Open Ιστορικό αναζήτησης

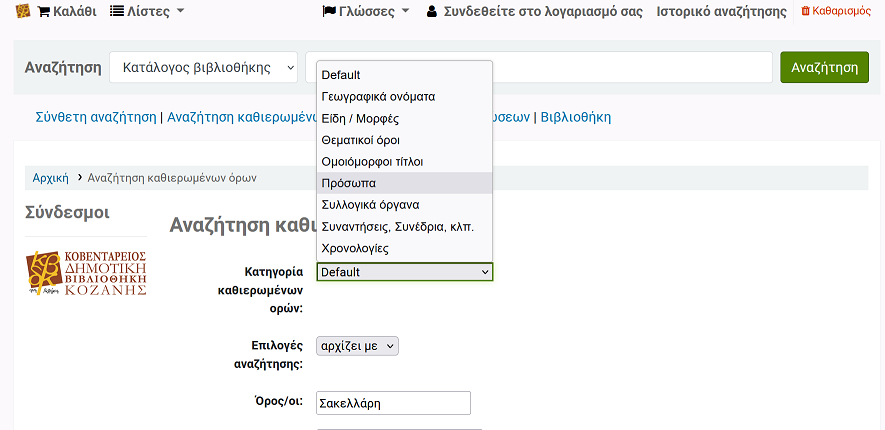pos(721,12)
